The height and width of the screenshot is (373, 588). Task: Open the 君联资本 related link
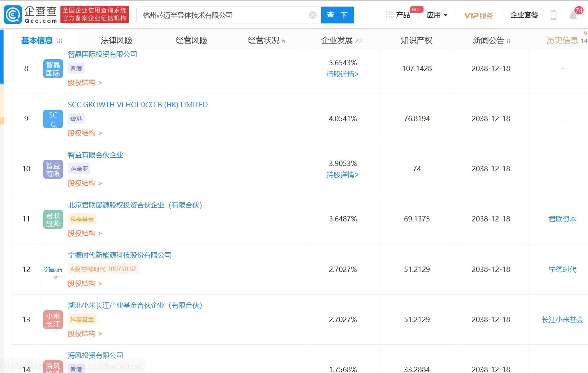tap(563, 219)
